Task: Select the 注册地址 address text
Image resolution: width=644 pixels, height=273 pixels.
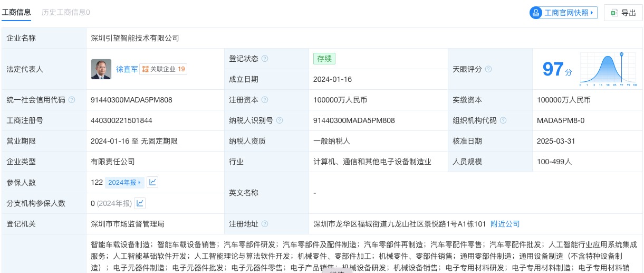Action: [x=400, y=224]
